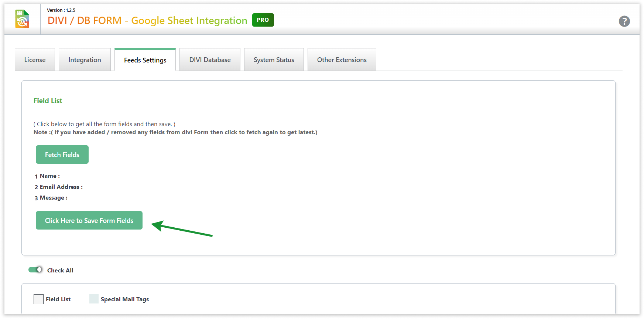
Task: Open help via the question mark icon
Action: click(x=624, y=21)
